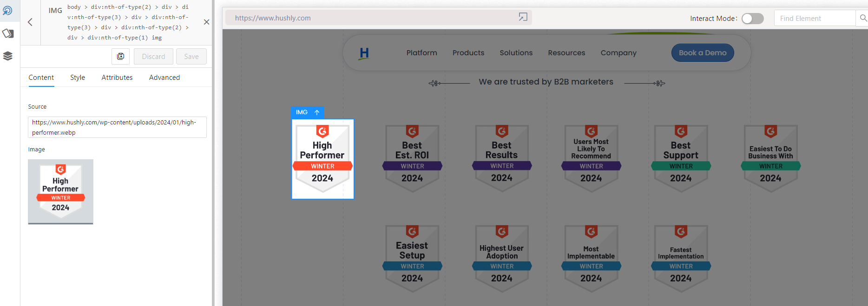Screen dimensions: 868x306
Task: Close the IMG element panel
Action: pyautogui.click(x=206, y=22)
